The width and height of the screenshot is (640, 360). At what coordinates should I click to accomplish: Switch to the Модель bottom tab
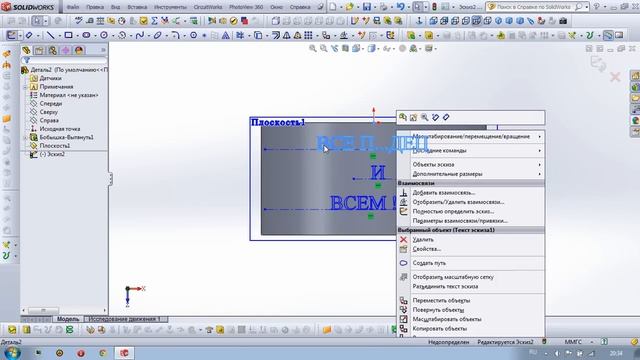click(68, 319)
